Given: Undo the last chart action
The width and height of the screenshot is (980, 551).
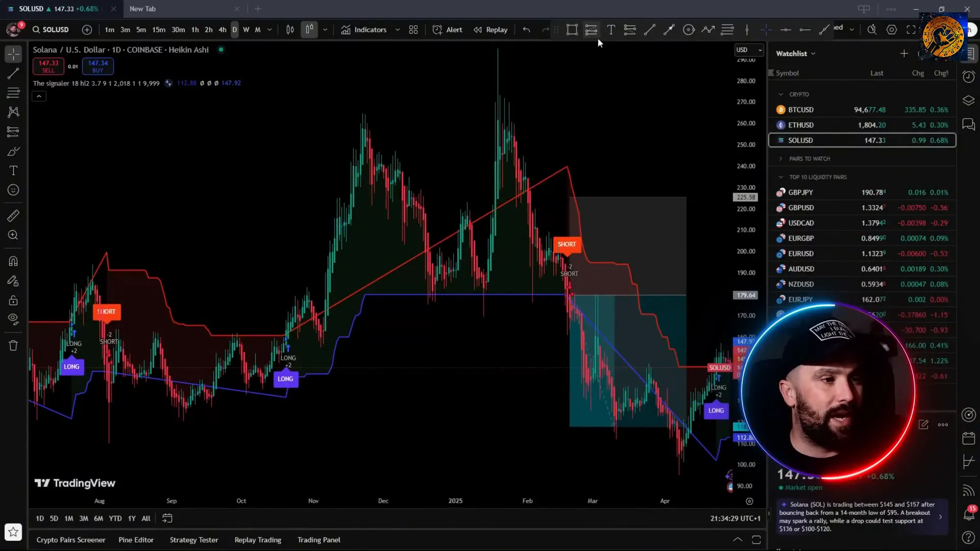Looking at the screenshot, I should coord(527,30).
